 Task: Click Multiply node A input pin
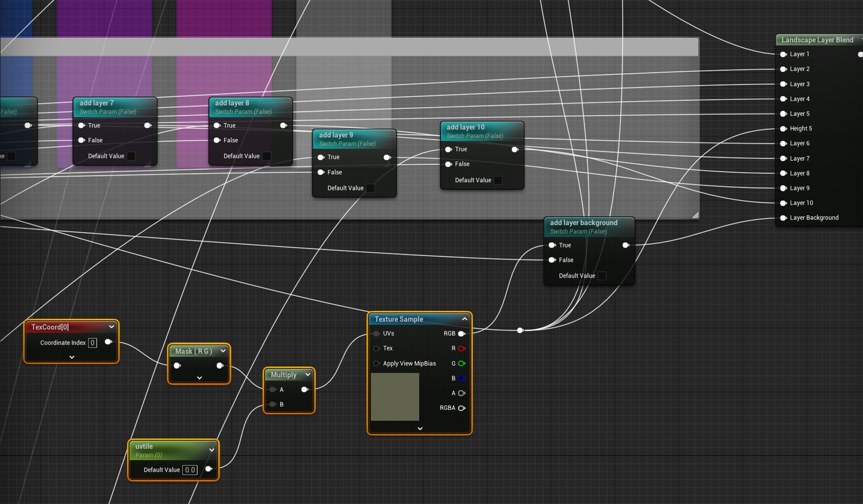273,390
